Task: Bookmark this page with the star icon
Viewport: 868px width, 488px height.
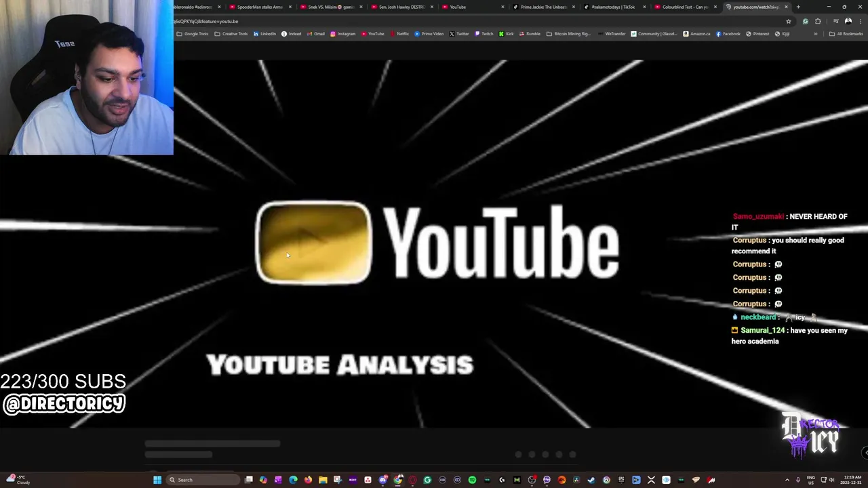Action: pyautogui.click(x=789, y=21)
